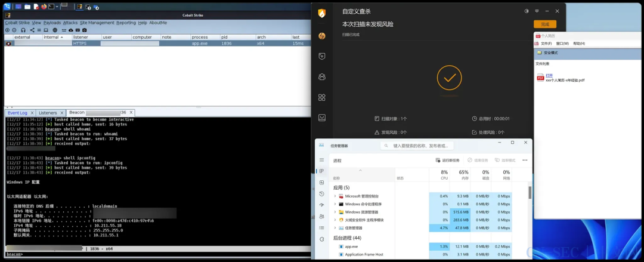Click the cloud download icon in Cobalt Strike toolbar
Screen dimensions: 644x262
(71, 30)
